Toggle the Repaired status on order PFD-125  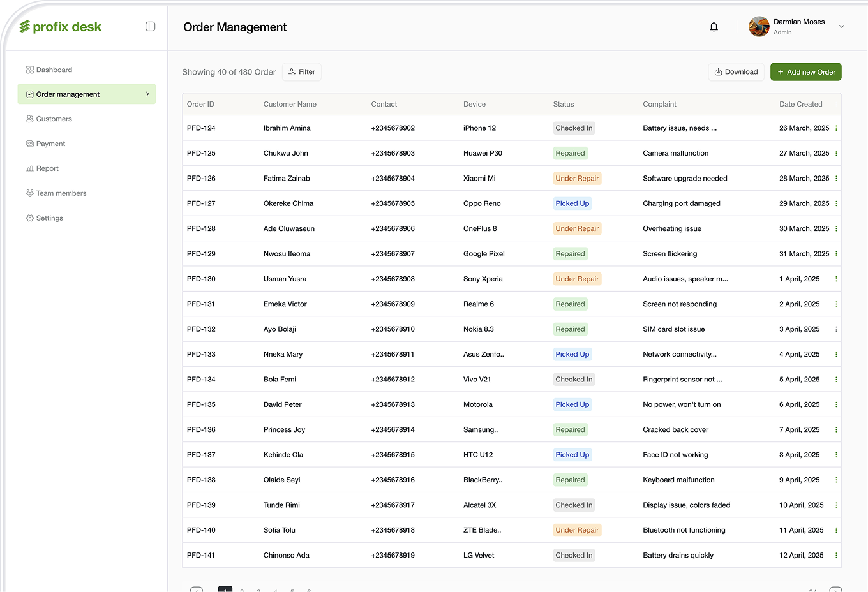(x=570, y=153)
